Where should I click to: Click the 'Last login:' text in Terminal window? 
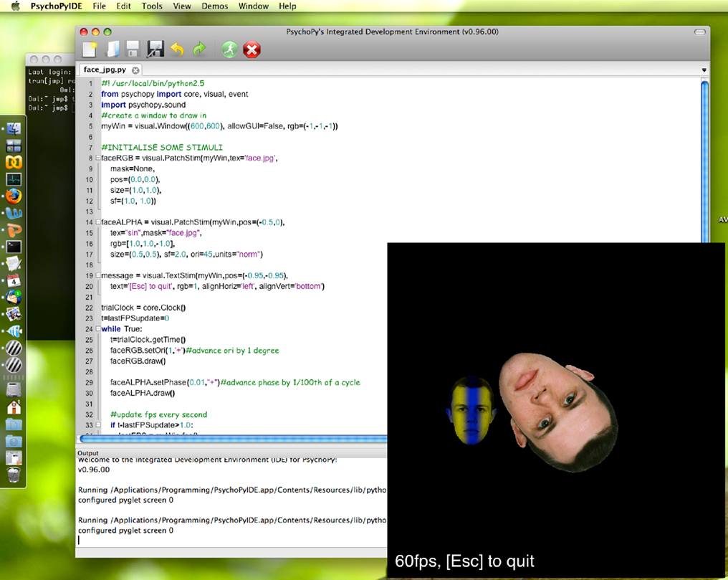coord(49,72)
